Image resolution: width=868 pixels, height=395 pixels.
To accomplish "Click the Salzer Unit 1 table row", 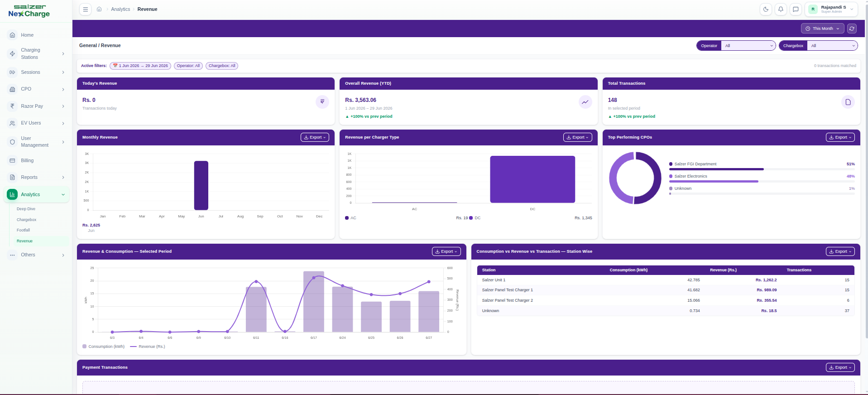I will tap(666, 280).
